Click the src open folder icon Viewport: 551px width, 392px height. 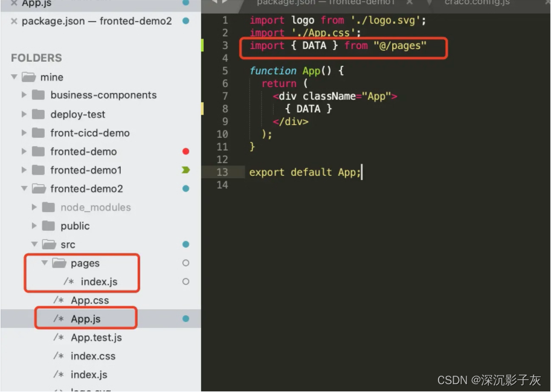pos(49,244)
